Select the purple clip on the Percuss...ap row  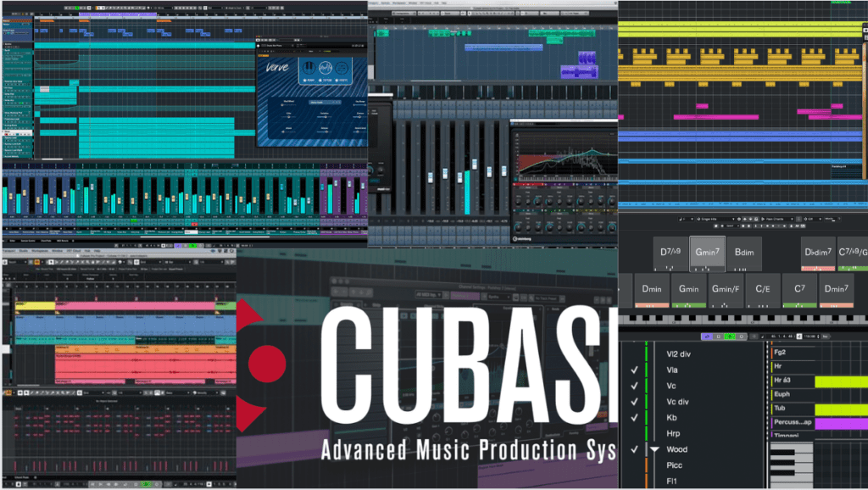tap(842, 423)
